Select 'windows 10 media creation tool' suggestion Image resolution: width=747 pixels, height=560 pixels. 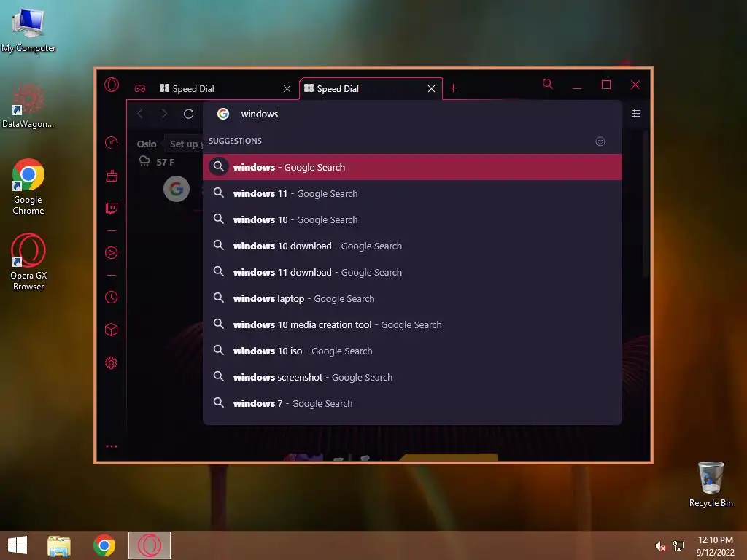click(413, 324)
